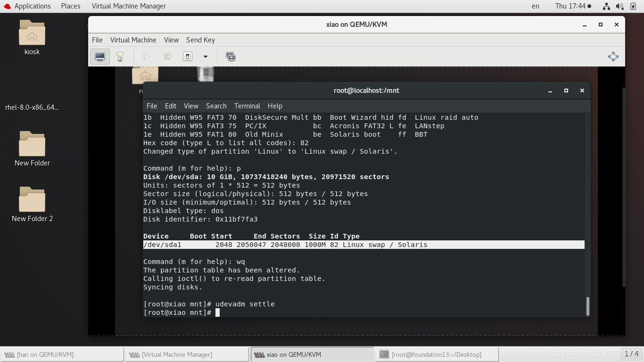Open the terminal Search menu
The width and height of the screenshot is (644, 362).
click(x=216, y=106)
